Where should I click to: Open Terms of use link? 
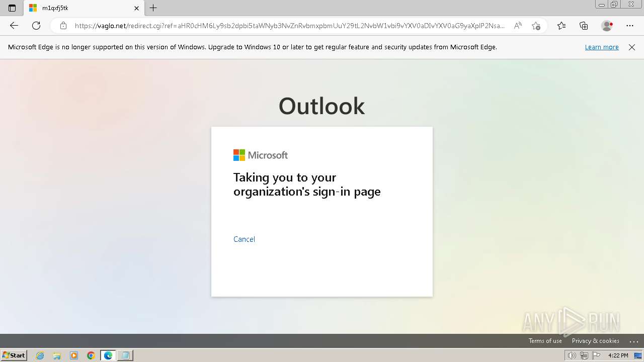coord(545,341)
